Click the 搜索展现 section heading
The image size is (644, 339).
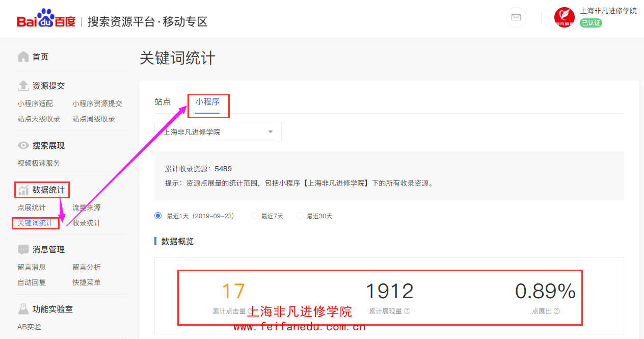coord(48,145)
